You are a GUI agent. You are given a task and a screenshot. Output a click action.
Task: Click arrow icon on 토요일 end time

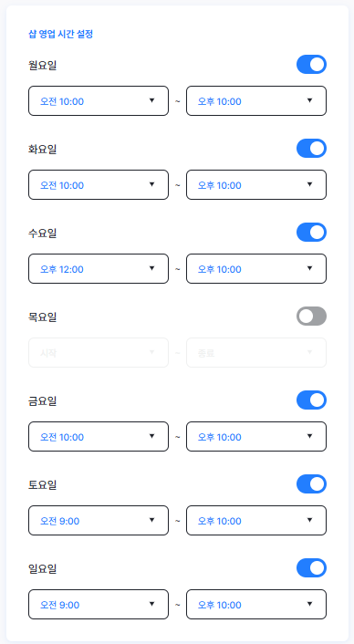point(309,520)
